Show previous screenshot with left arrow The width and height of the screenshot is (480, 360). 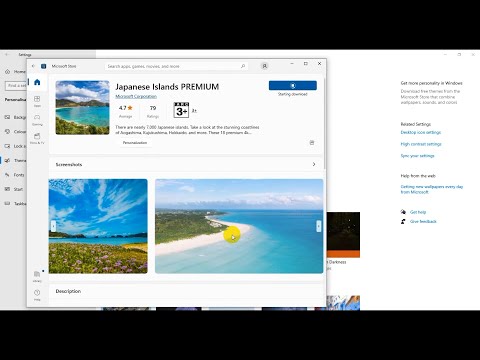point(53,226)
